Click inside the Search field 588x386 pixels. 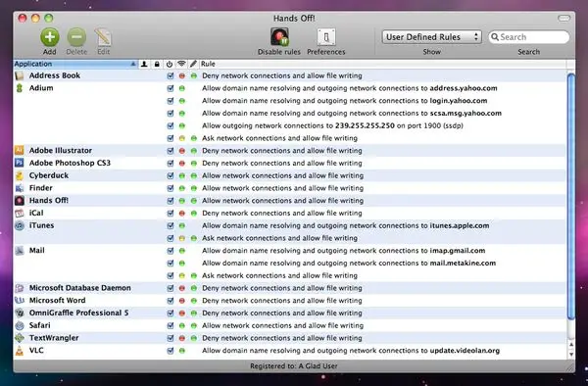529,37
